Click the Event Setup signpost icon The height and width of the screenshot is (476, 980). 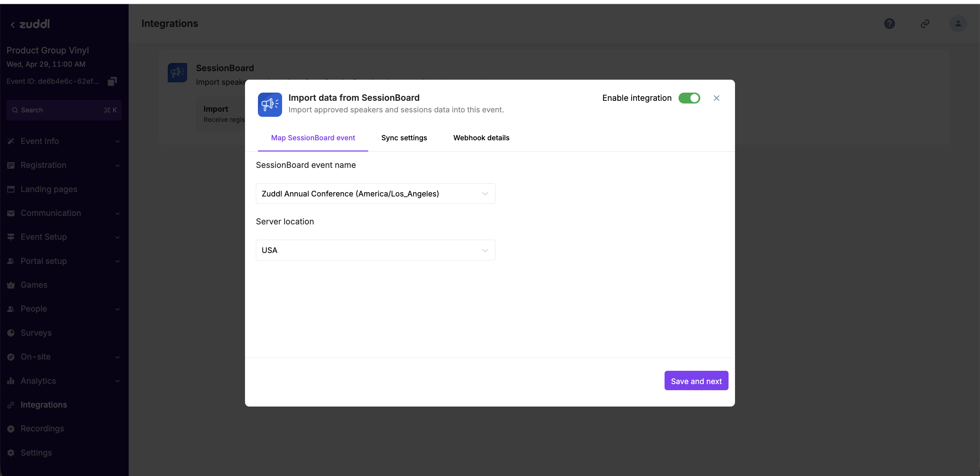click(11, 237)
